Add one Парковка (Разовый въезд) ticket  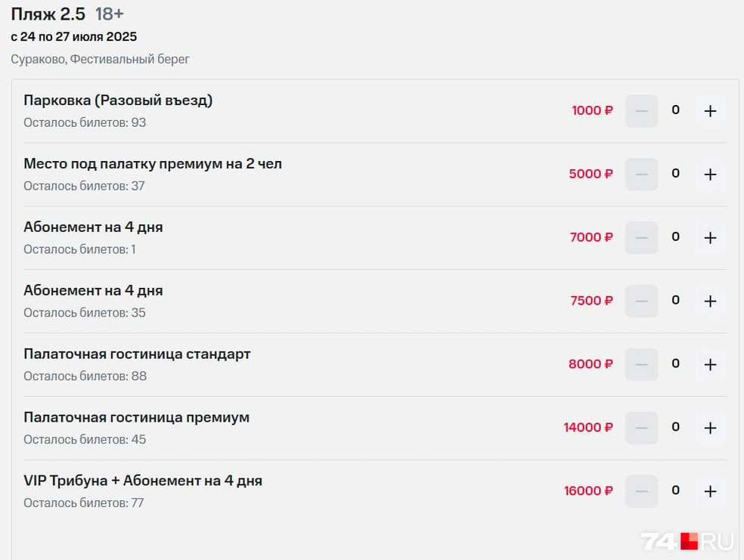click(x=710, y=111)
